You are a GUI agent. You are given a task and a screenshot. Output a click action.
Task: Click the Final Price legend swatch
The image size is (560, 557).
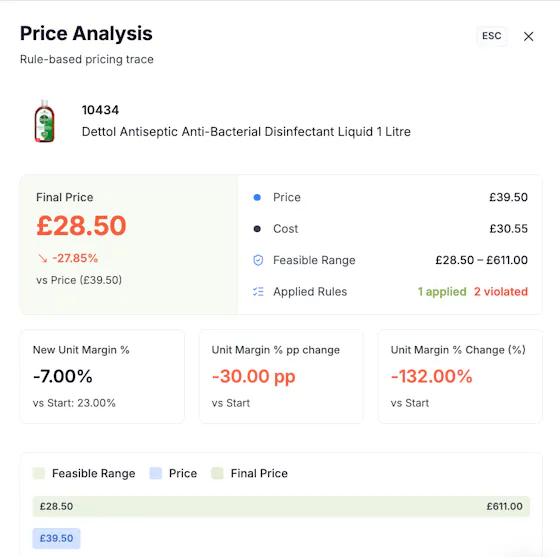[x=217, y=473]
